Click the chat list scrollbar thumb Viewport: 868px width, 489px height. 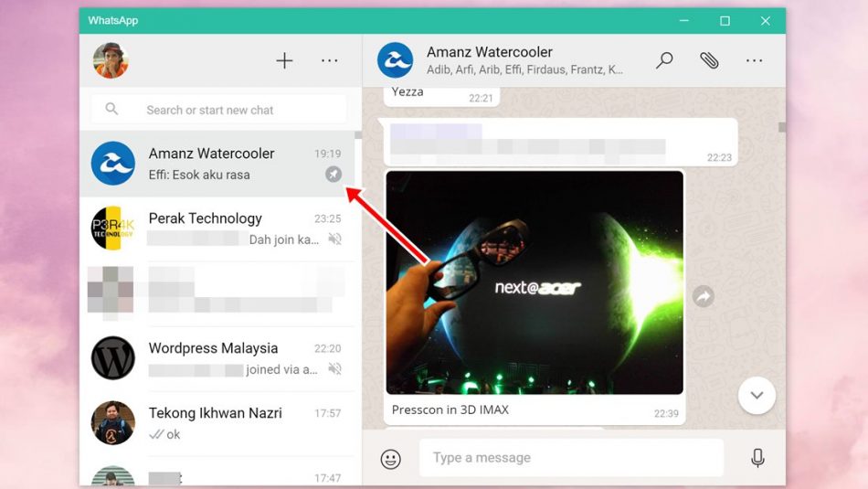358,135
